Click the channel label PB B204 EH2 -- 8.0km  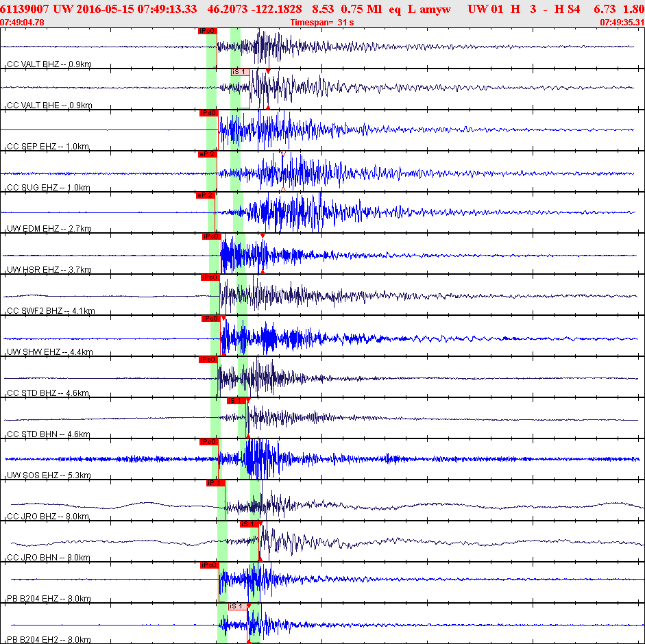tap(49, 640)
